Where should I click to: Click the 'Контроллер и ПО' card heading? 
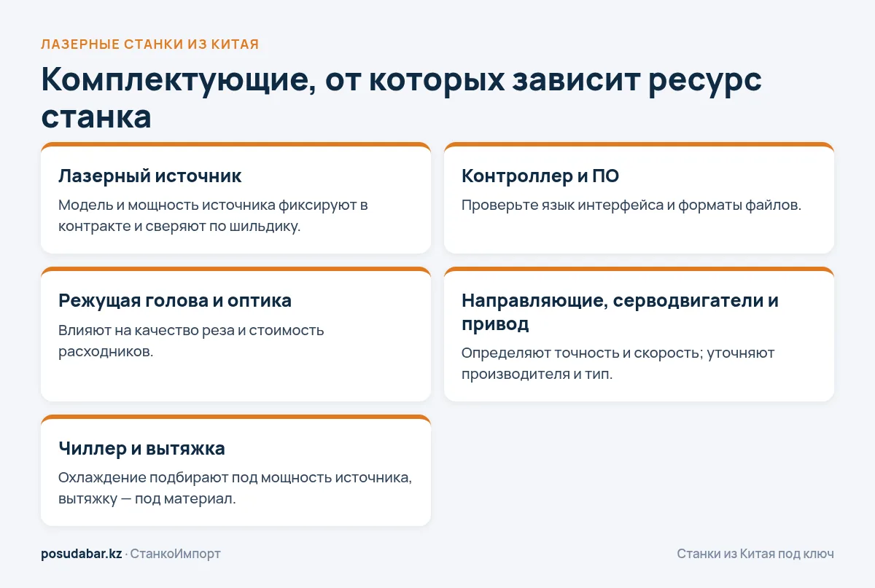coord(540,176)
